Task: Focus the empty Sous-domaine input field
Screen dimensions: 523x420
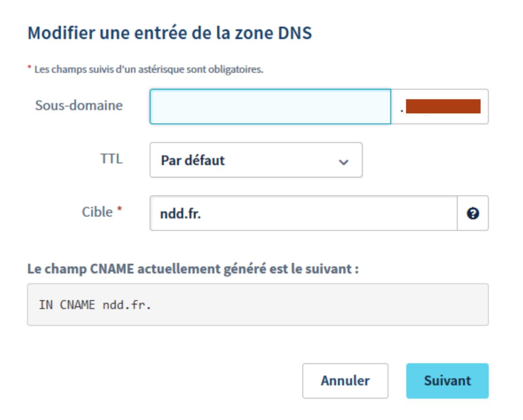Action: click(270, 107)
